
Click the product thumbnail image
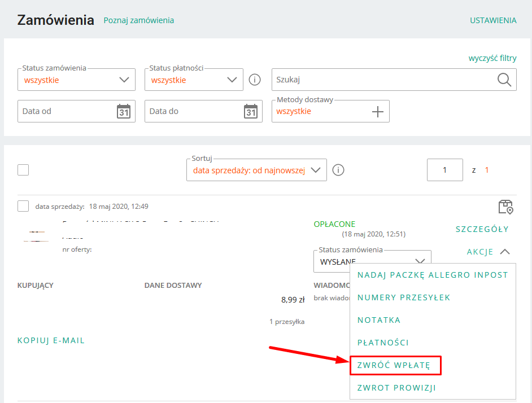click(x=36, y=236)
